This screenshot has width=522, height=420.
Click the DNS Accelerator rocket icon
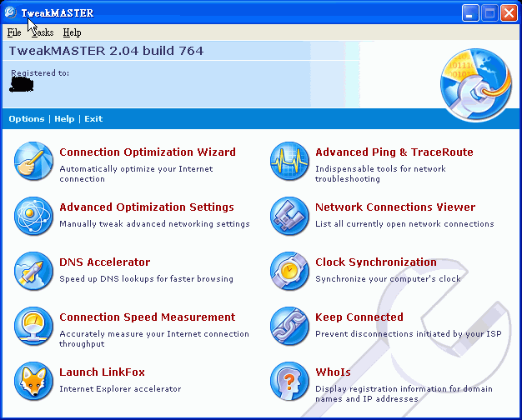(x=33, y=271)
